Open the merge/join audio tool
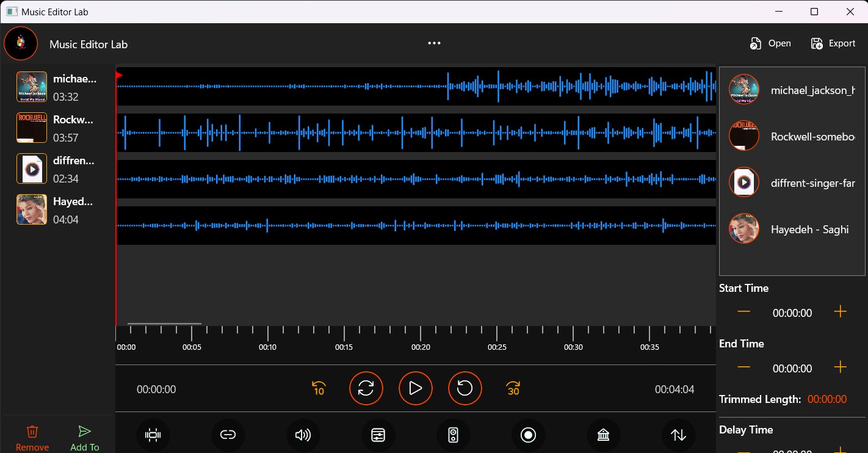This screenshot has height=453, width=868. pos(228,435)
